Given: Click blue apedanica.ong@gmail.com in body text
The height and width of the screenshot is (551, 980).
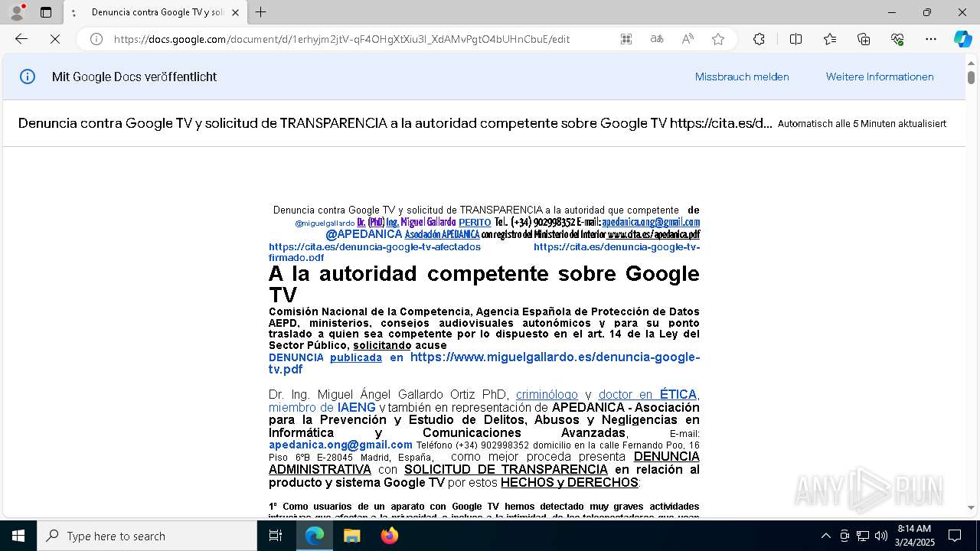Looking at the screenshot, I should coord(341,445).
